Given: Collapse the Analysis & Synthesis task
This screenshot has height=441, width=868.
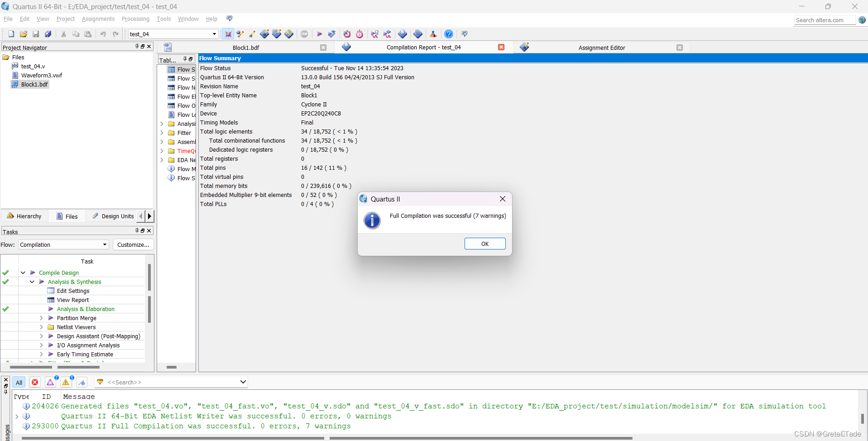Looking at the screenshot, I should tap(32, 282).
